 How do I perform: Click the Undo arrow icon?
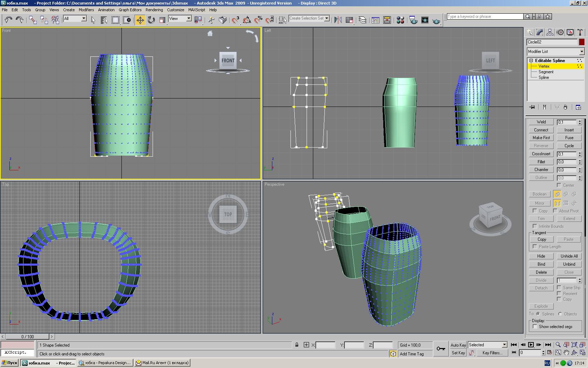[8, 20]
